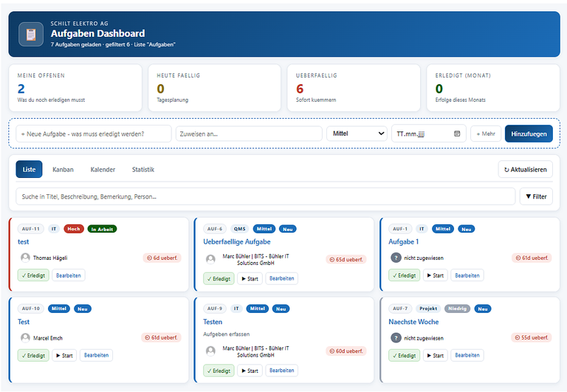This screenshot has height=392, width=567.
Task: Click the AUF-9 task ID badge
Action: (x=215, y=309)
